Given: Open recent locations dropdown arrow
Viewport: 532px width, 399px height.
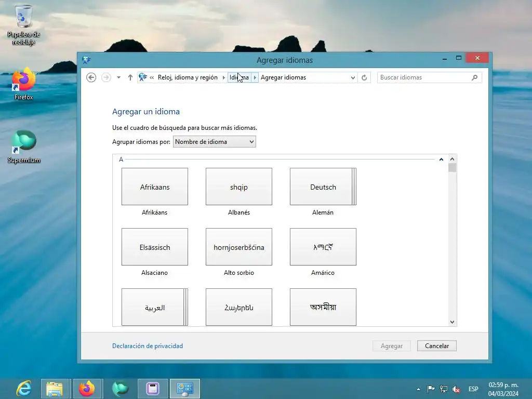Looking at the screenshot, I should [119, 78].
